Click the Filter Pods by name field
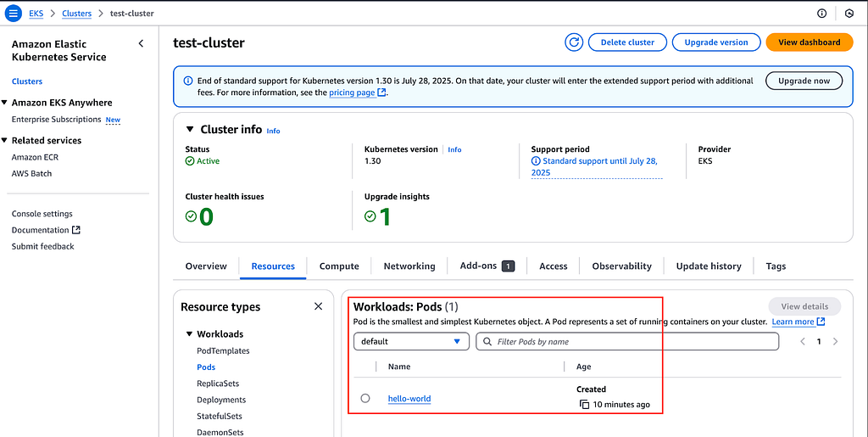868x437 pixels. 627,342
